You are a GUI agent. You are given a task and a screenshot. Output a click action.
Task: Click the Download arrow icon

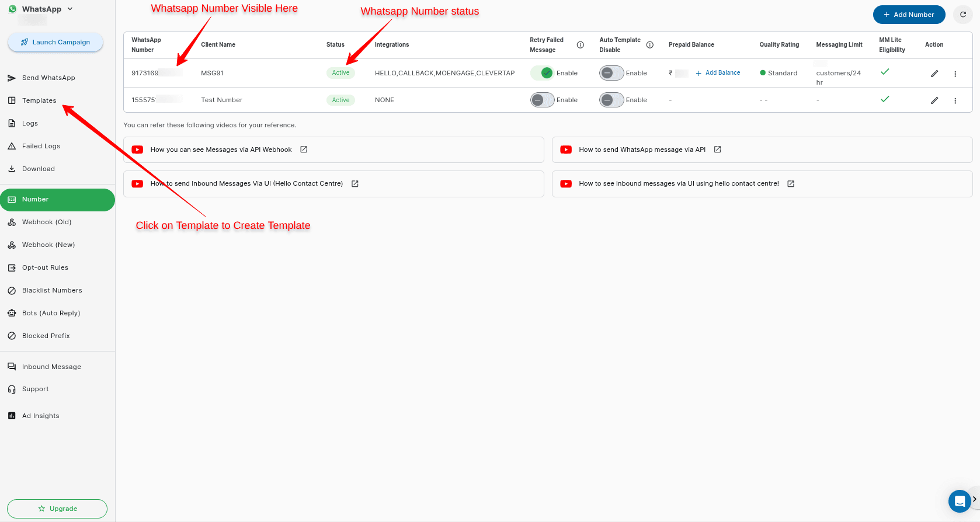coord(12,169)
